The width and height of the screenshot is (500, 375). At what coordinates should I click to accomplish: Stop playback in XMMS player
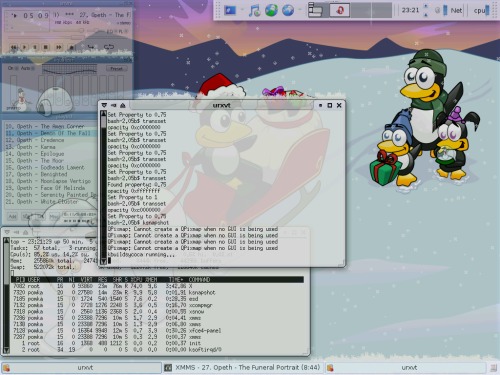(46, 47)
